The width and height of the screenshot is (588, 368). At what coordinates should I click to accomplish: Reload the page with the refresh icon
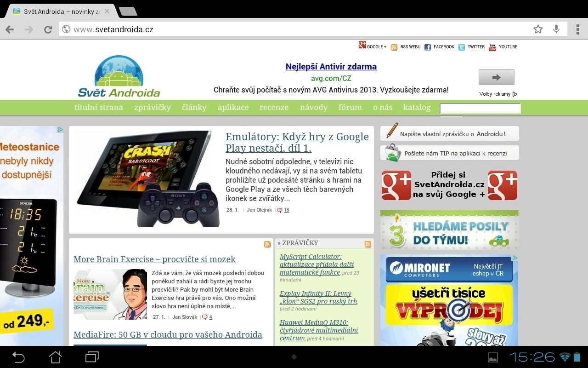[x=48, y=29]
